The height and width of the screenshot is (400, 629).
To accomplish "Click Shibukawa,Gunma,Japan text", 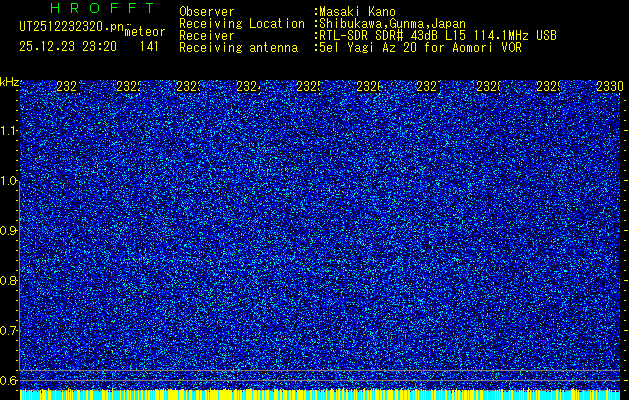I will click(392, 24).
